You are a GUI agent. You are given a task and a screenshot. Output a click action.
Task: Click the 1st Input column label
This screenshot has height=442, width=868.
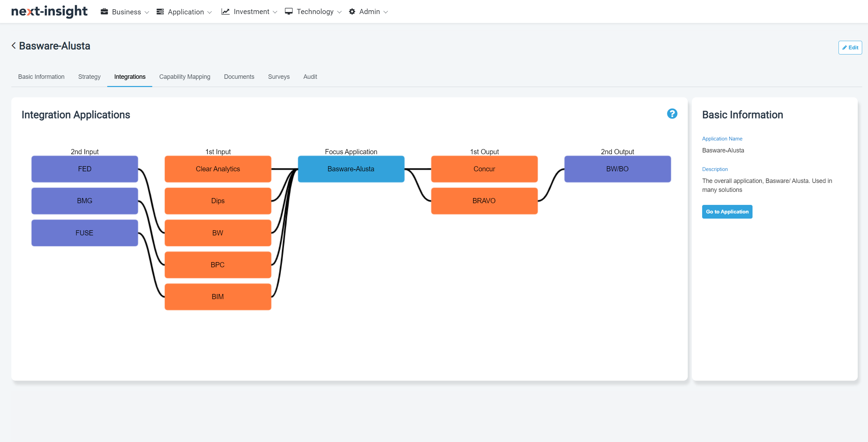218,151
